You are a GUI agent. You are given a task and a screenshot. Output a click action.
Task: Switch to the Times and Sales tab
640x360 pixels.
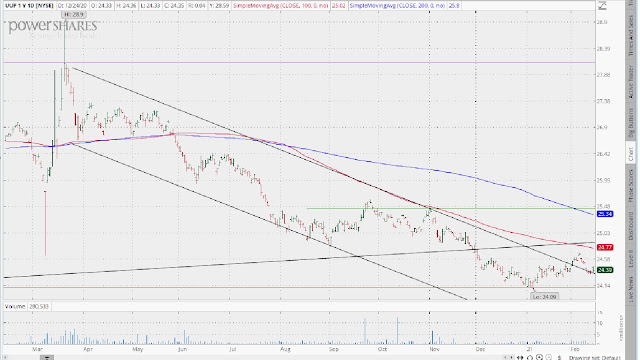tap(631, 36)
